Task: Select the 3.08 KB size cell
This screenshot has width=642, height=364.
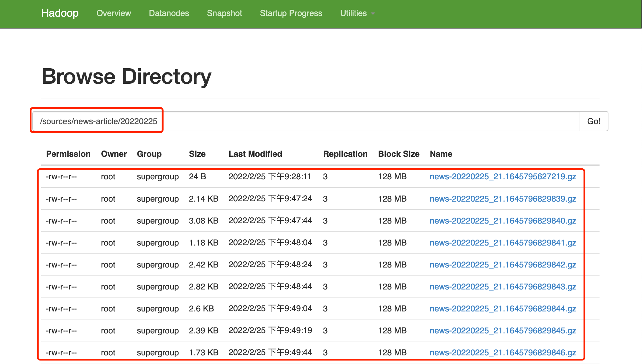Action: [x=204, y=221]
